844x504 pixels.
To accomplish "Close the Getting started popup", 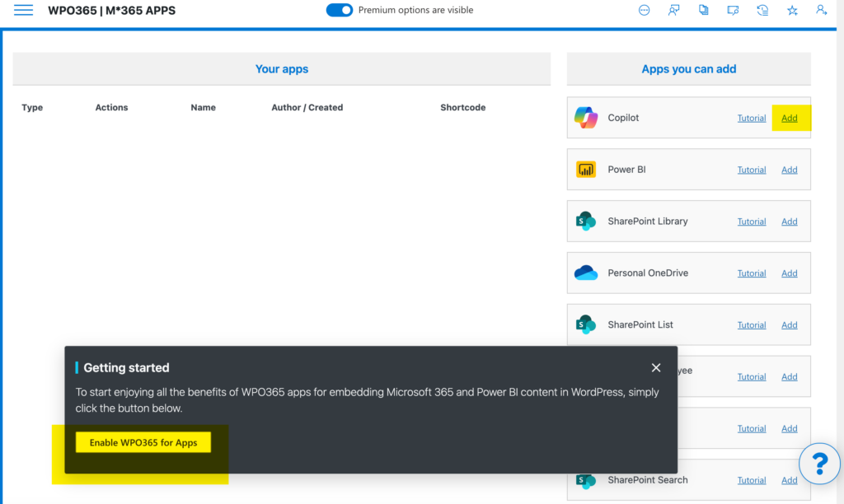I will (x=655, y=367).
